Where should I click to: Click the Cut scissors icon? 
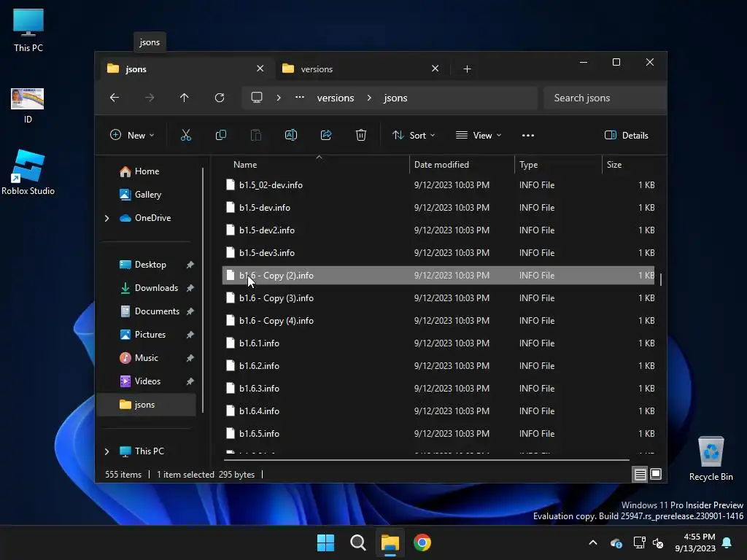click(186, 135)
